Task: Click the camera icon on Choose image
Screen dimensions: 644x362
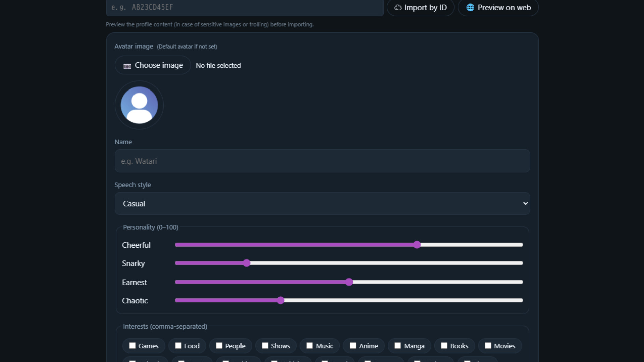Action: pyautogui.click(x=127, y=66)
